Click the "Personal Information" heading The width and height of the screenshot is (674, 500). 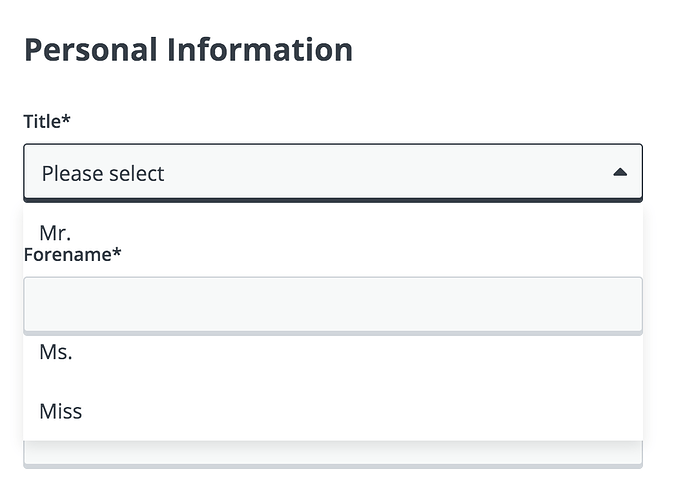tap(188, 49)
